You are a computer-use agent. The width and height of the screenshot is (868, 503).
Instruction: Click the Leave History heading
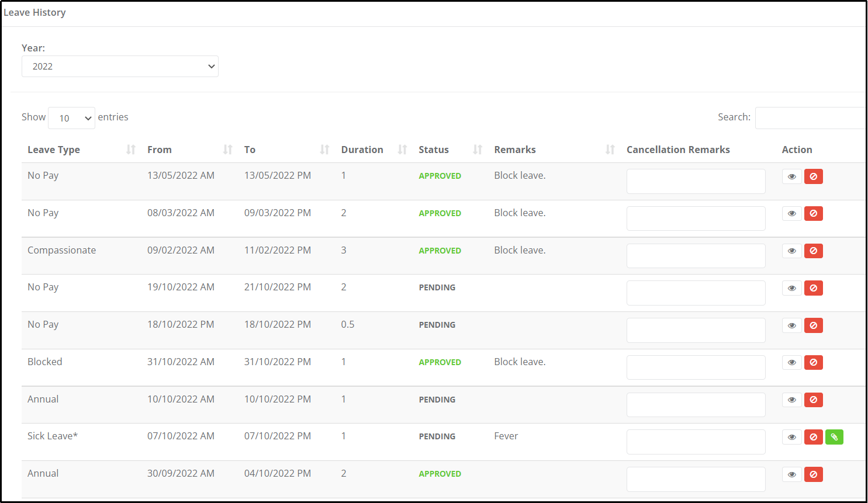point(34,12)
